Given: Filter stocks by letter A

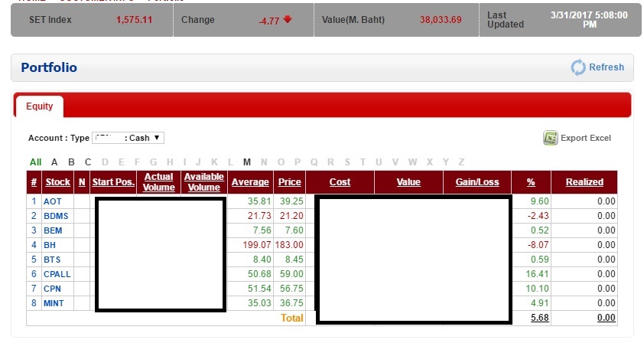Looking at the screenshot, I should [x=54, y=162].
